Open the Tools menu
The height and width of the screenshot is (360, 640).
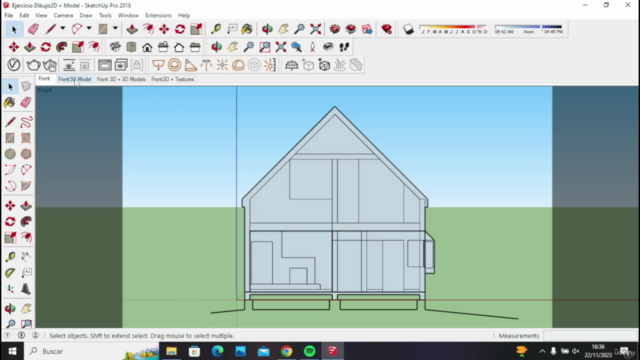click(x=105, y=16)
